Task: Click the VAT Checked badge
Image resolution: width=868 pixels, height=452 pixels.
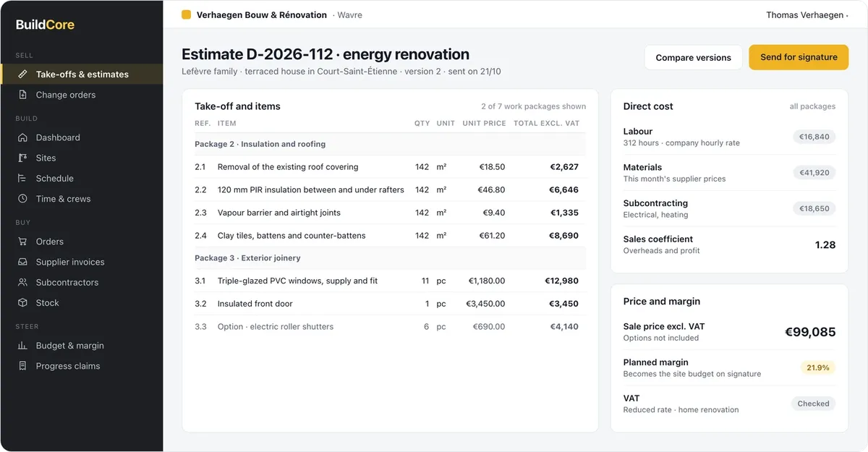Action: pyautogui.click(x=813, y=404)
